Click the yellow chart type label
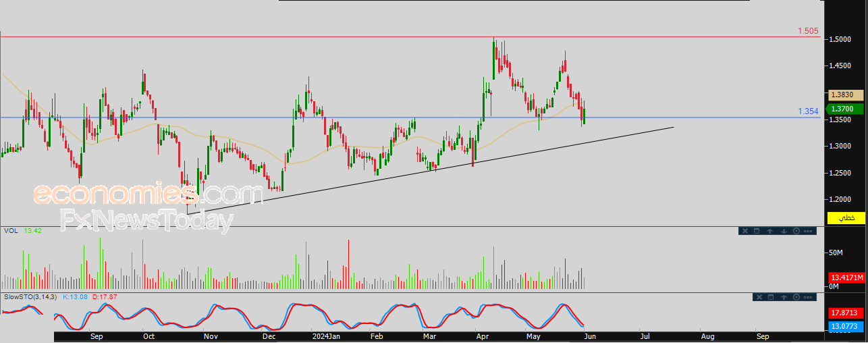The height and width of the screenshot is (343, 868). click(846, 218)
